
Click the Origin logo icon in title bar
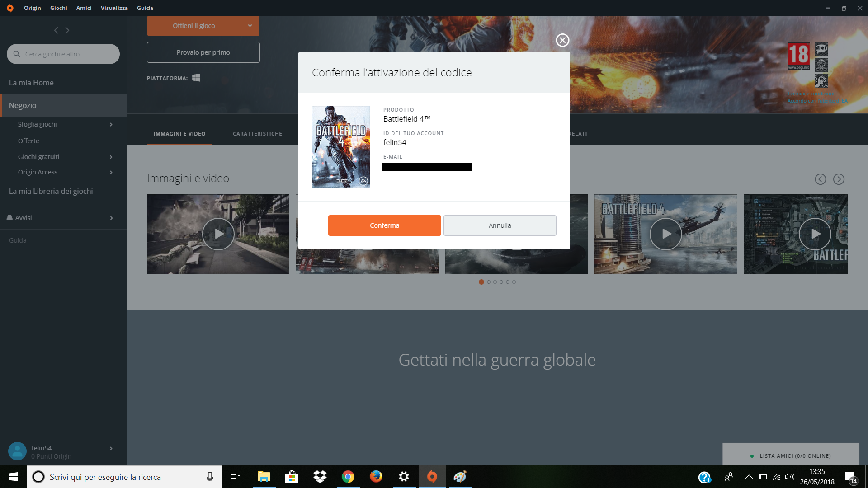click(10, 8)
